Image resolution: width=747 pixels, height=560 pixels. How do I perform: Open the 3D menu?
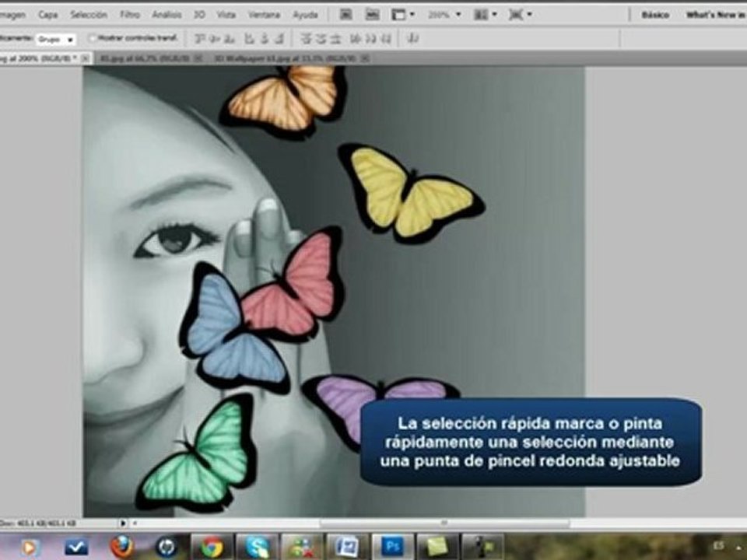click(x=199, y=15)
